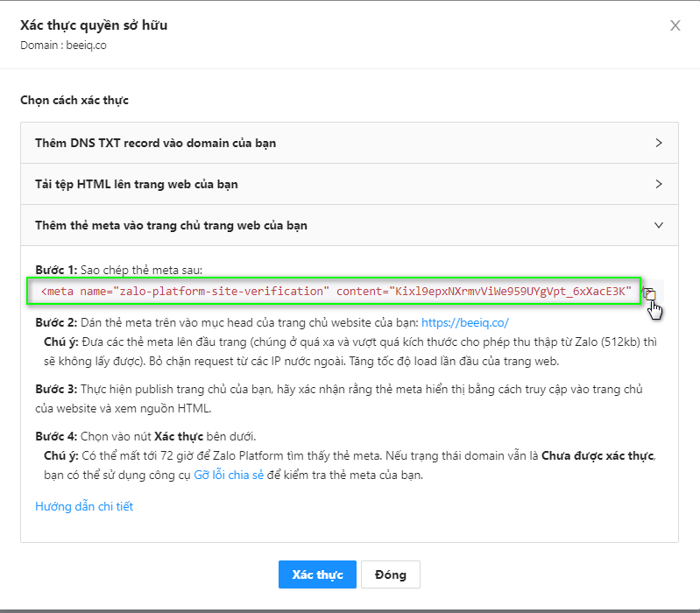
Task: Open the https://beeiq.co/ link
Action: point(464,322)
